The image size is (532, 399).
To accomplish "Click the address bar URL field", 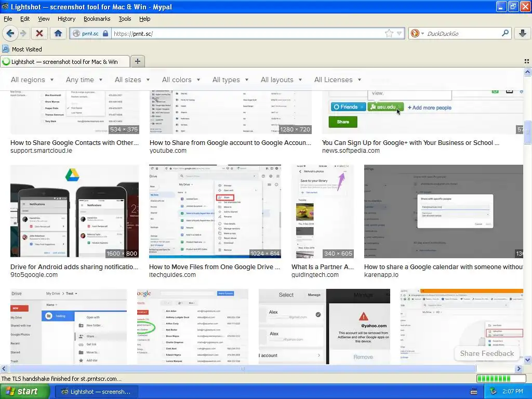I will [248, 33].
